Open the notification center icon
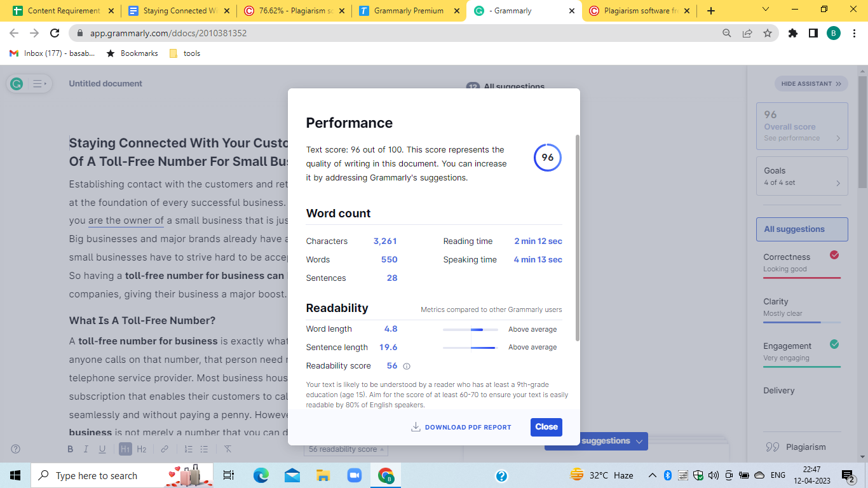The image size is (868, 488). click(848, 475)
